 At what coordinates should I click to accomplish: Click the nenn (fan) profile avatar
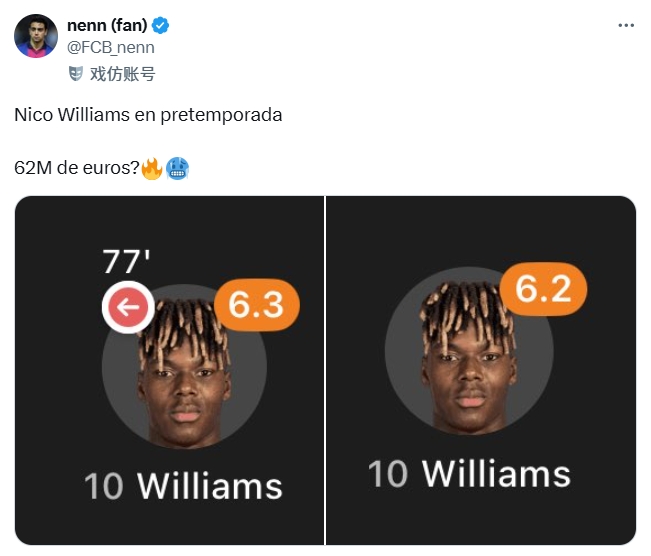(x=35, y=35)
